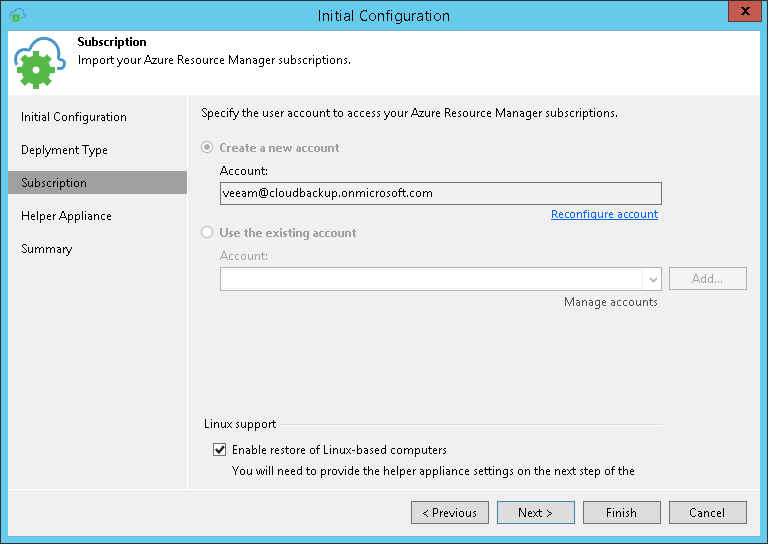The height and width of the screenshot is (544, 768).
Task: Cancel the configuration wizard
Action: click(708, 513)
